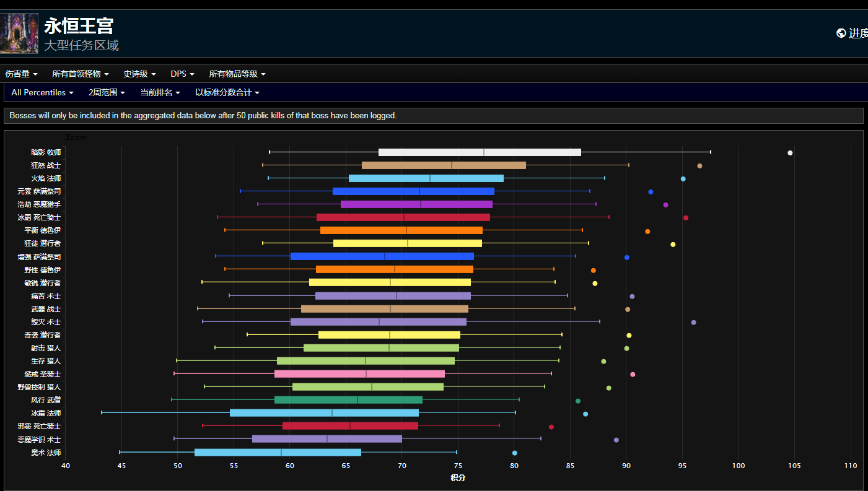Click the 永恒王宫 zone thumbnail icon

pyautogui.click(x=19, y=33)
